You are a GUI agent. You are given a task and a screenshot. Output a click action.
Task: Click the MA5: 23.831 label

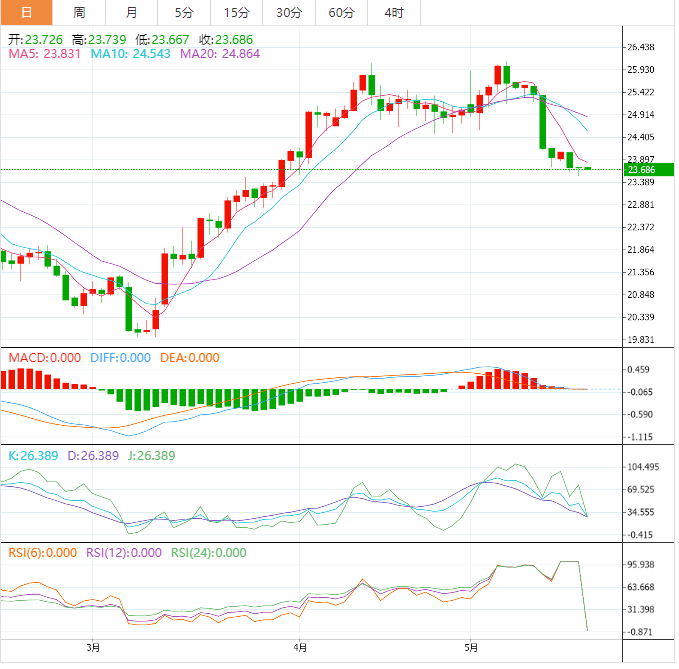coord(45,54)
